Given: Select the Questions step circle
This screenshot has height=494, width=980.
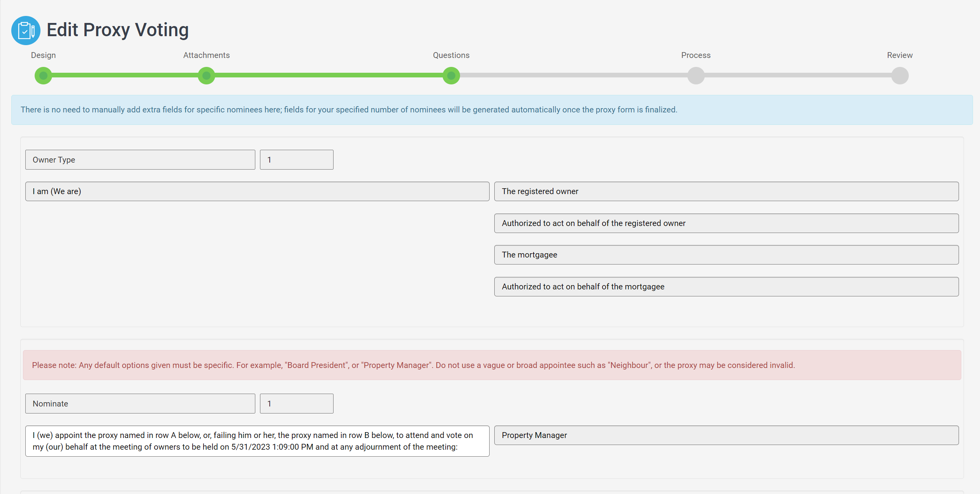Looking at the screenshot, I should pos(451,75).
